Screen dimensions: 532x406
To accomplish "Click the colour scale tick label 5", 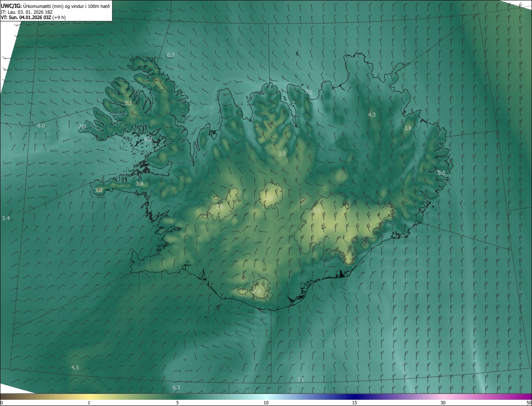I will [x=177, y=403].
